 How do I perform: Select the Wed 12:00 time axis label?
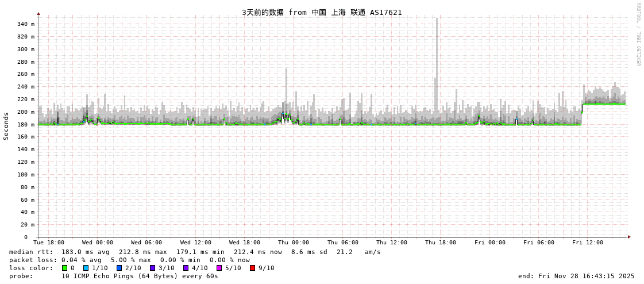(x=196, y=243)
